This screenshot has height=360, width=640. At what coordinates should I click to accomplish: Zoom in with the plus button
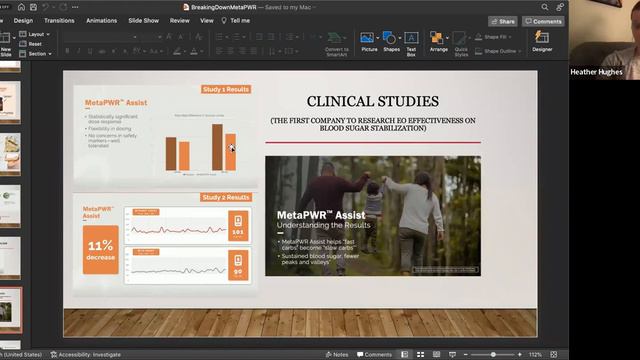tap(520, 354)
